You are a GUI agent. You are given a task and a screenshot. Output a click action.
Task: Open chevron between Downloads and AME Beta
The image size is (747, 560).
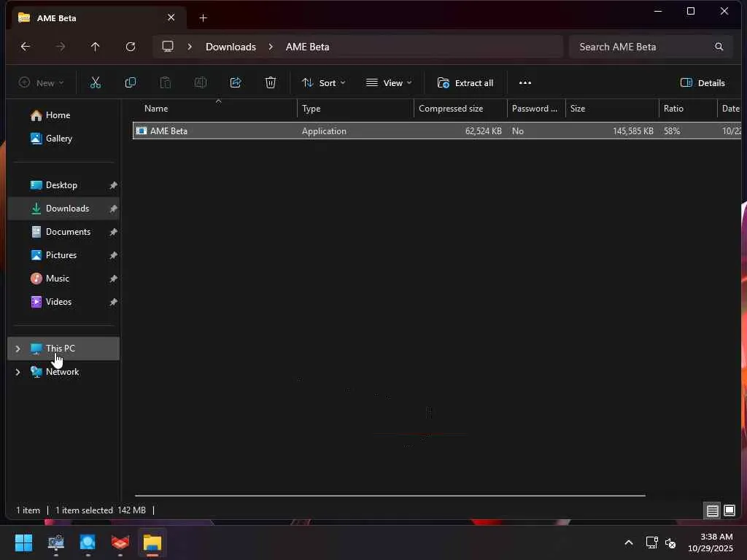271,47
